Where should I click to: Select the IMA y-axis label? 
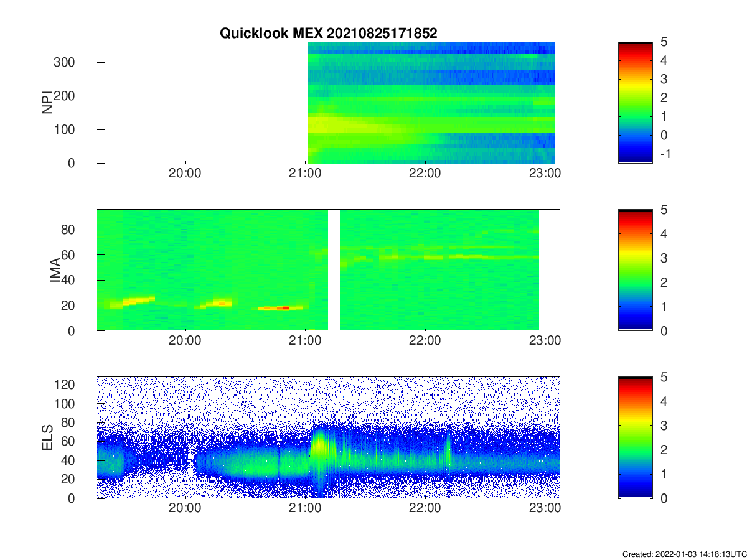(55, 271)
